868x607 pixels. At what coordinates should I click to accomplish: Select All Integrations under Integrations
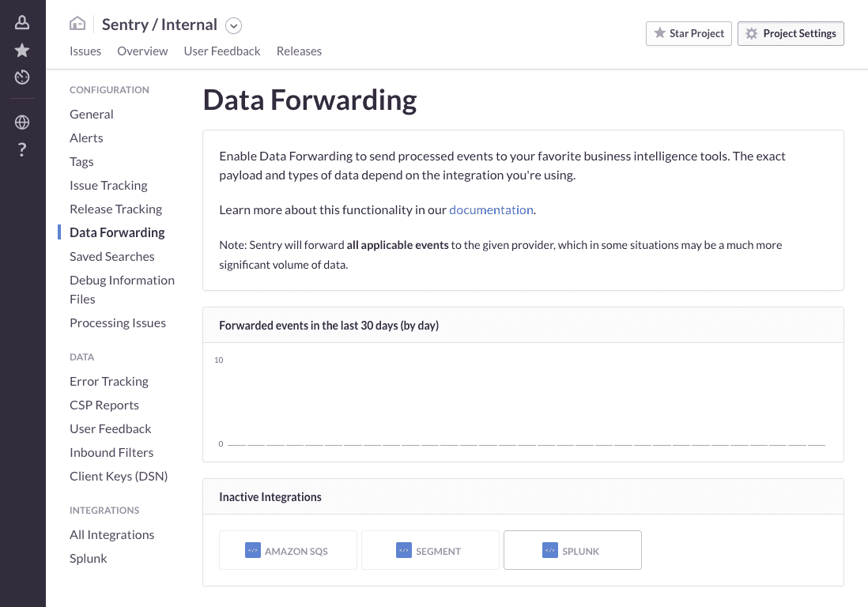click(112, 534)
